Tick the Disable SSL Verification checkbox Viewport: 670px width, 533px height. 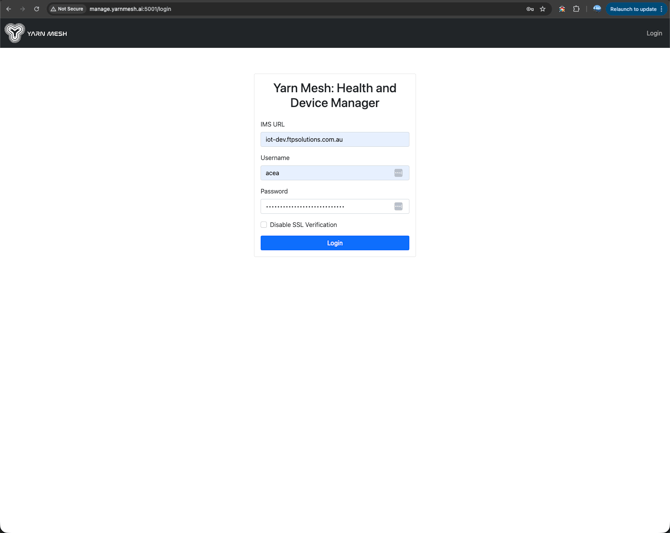click(264, 224)
